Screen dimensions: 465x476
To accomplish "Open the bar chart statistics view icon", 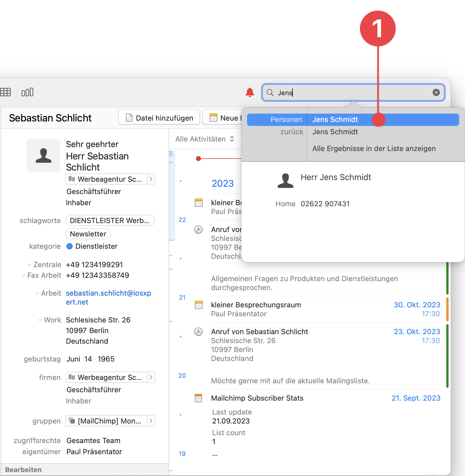I will click(x=27, y=92).
